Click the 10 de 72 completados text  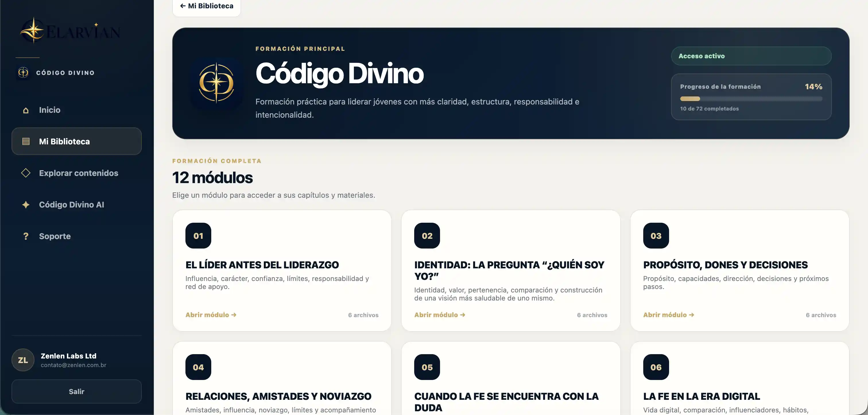[x=709, y=108]
